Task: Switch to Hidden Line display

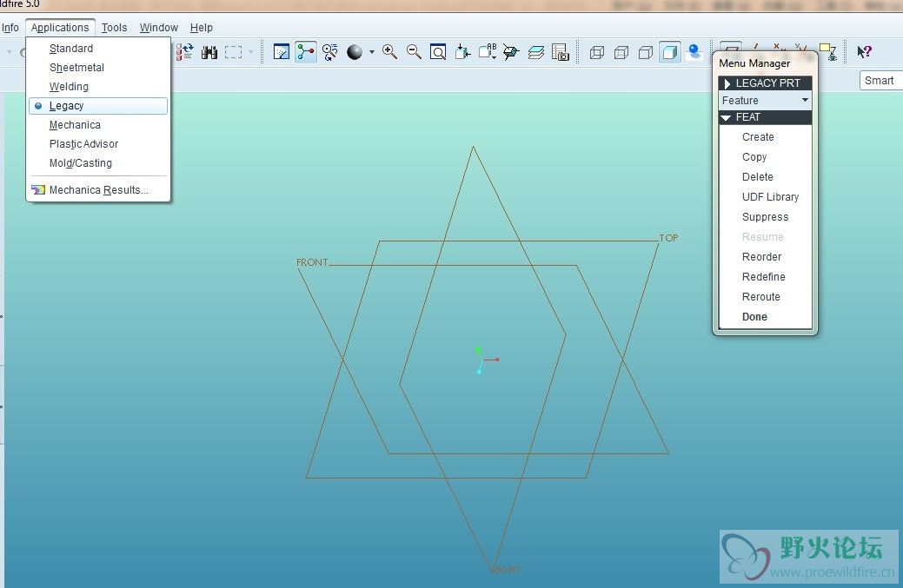Action: point(621,52)
